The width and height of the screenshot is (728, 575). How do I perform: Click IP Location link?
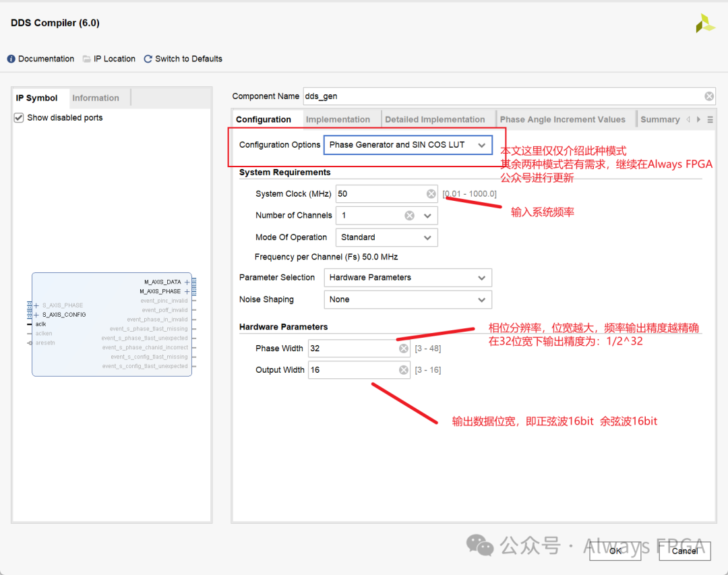[x=114, y=59]
